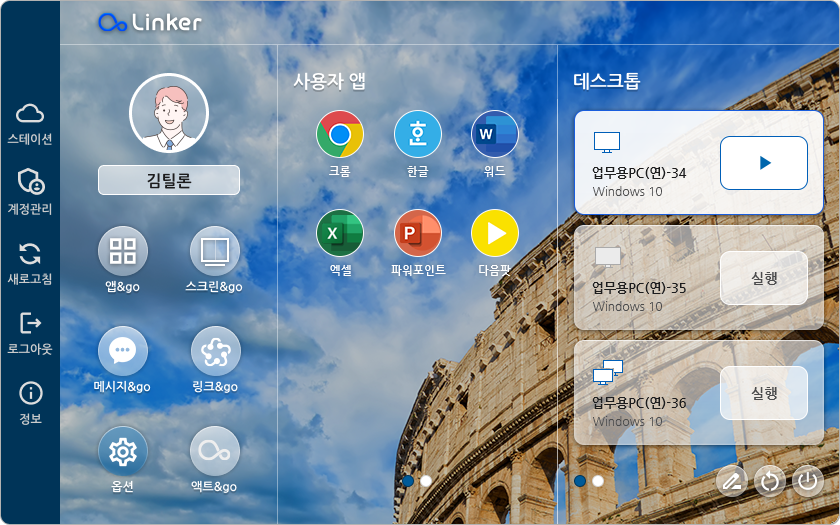This screenshot has width=840, height=525.
Task: Open the 스테이션 cloud icon
Action: (30, 114)
